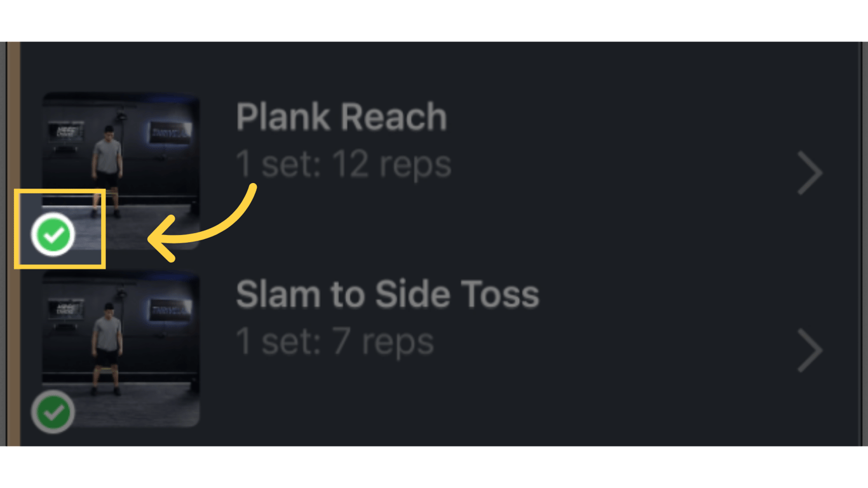Click the Slam to Side Toss title
The image size is (868, 488).
click(x=387, y=295)
